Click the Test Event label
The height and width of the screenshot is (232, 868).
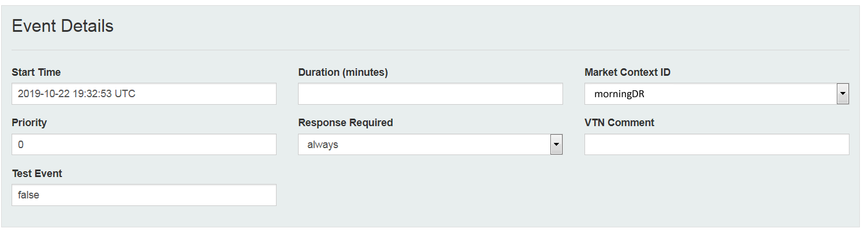pyautogui.click(x=37, y=173)
